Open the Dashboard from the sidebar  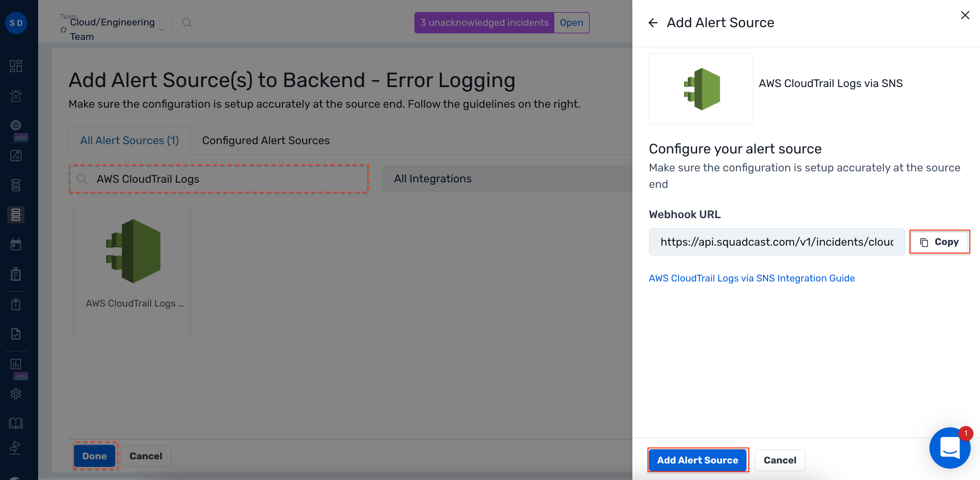click(16, 65)
